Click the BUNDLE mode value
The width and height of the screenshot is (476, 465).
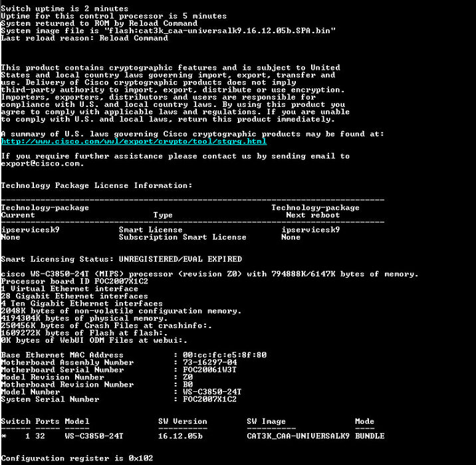(x=370, y=436)
